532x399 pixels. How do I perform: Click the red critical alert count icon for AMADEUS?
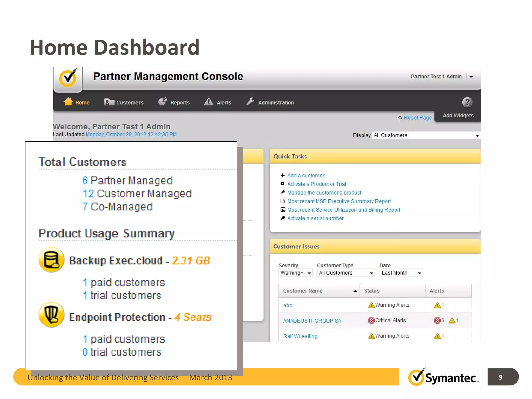(x=437, y=321)
